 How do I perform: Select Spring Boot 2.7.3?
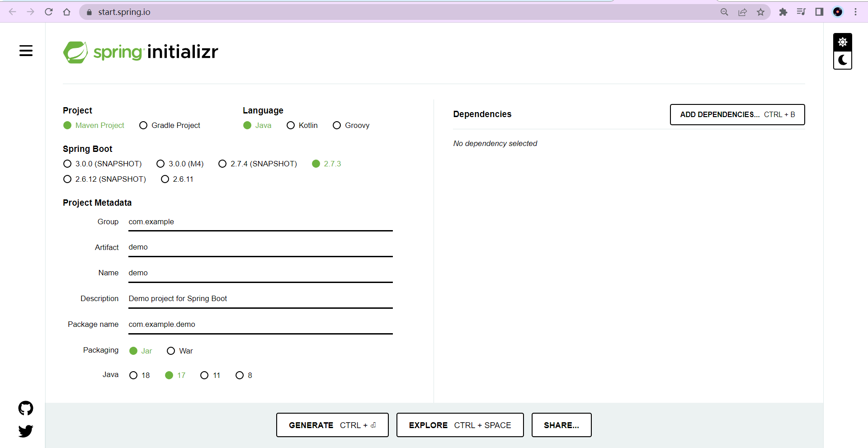click(326, 164)
